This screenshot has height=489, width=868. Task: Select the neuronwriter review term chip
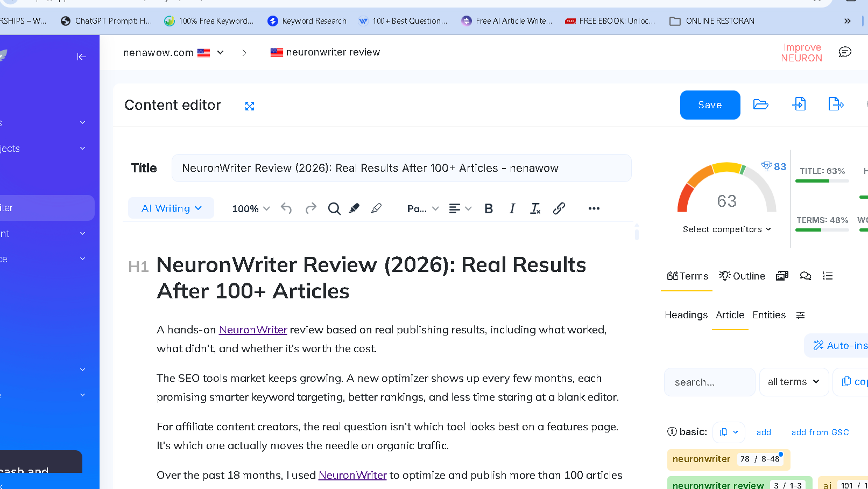(739, 483)
